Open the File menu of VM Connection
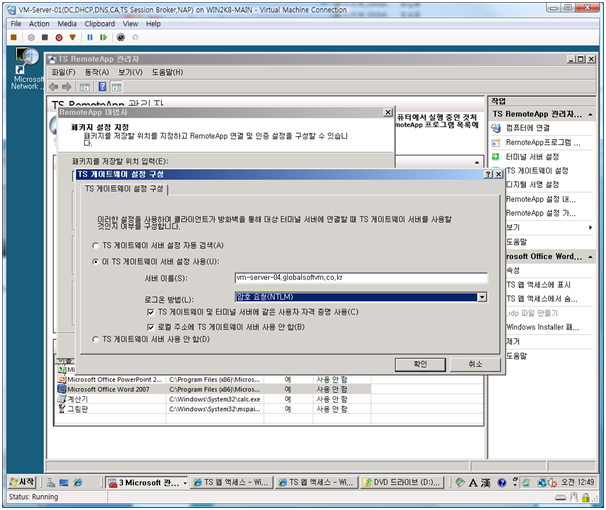The width and height of the screenshot is (606, 510). (x=16, y=24)
